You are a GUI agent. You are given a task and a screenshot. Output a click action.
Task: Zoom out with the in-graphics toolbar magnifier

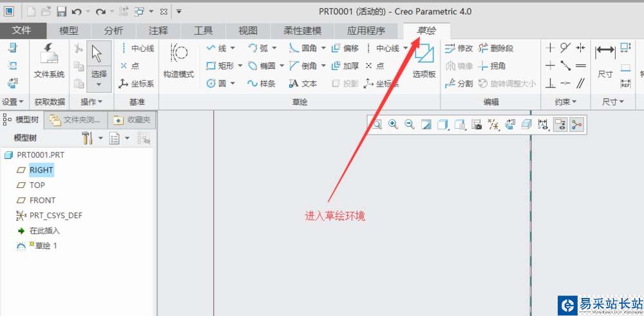point(410,124)
